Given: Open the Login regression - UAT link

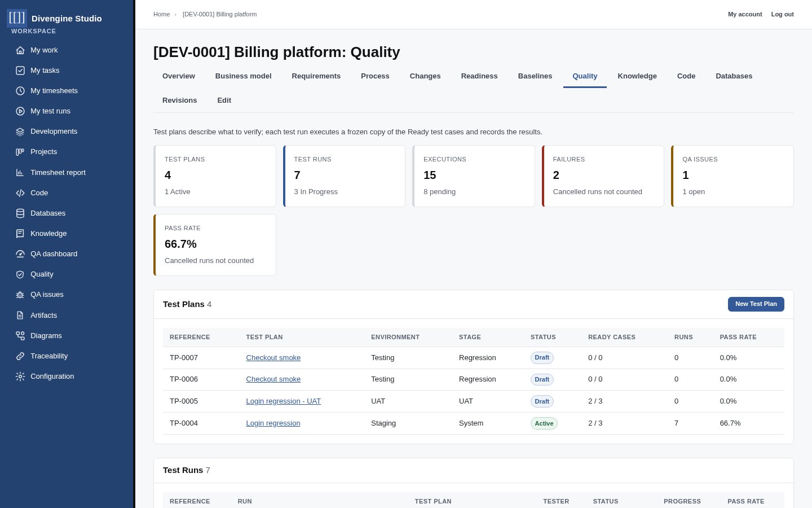Looking at the screenshot, I should pyautogui.click(x=284, y=401).
